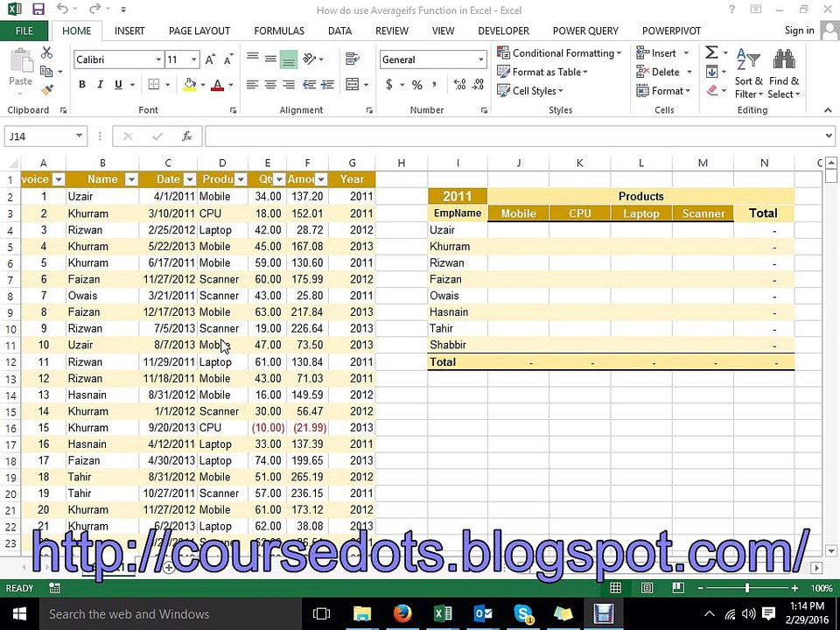Click the Undo arrow icon

[62, 9]
